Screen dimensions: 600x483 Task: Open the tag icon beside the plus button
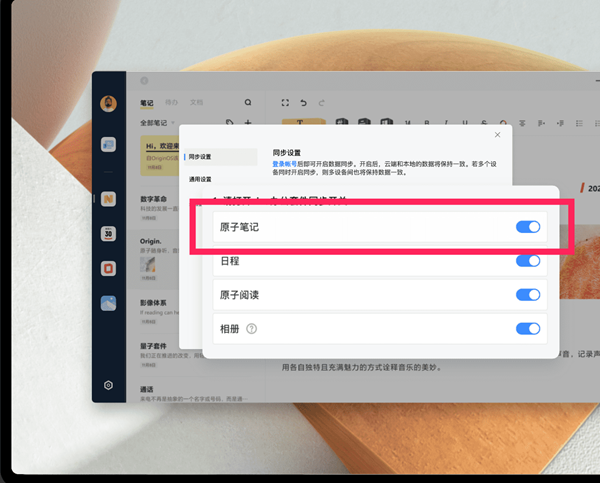[230, 122]
